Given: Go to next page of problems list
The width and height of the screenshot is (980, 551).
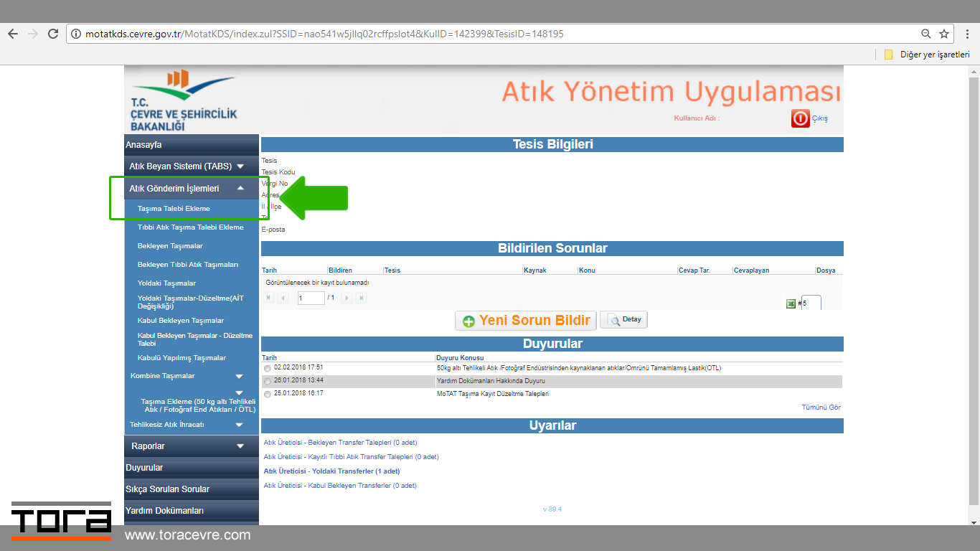Looking at the screenshot, I should tap(347, 298).
